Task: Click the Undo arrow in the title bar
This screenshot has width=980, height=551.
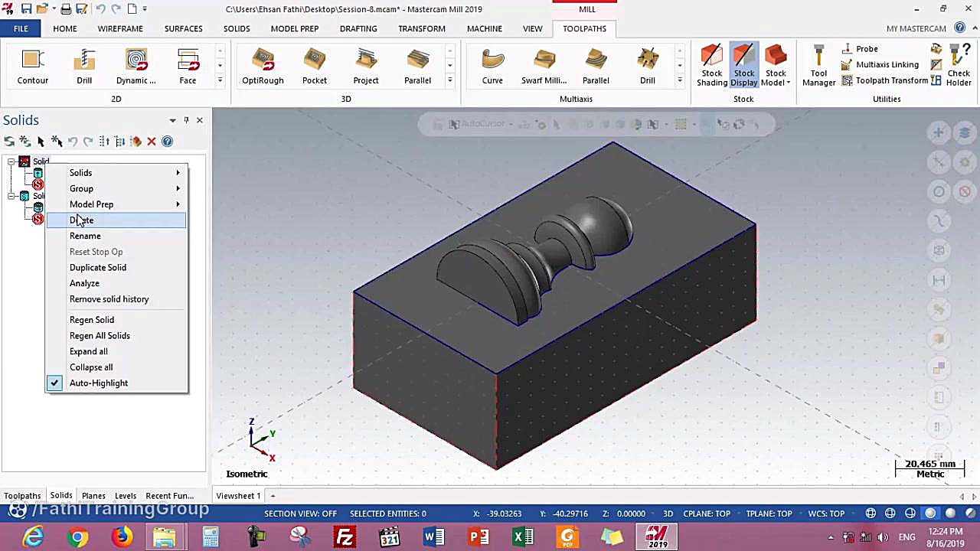Action: (100, 9)
